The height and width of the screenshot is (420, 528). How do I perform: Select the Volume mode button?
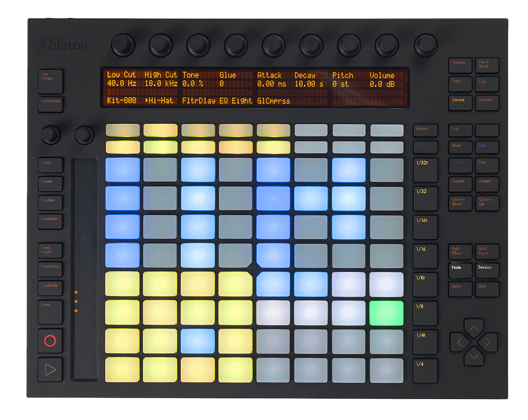(x=460, y=66)
